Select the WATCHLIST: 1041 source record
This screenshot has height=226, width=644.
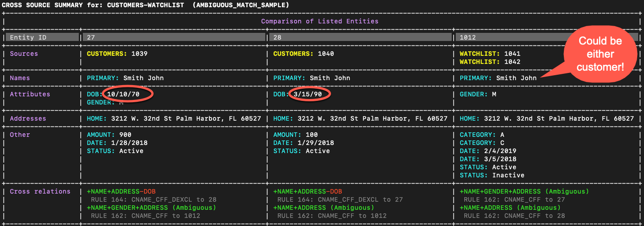[x=490, y=54]
